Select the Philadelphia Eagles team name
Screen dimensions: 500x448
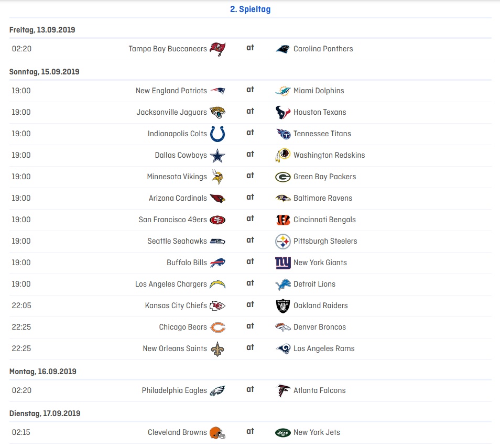tap(175, 390)
